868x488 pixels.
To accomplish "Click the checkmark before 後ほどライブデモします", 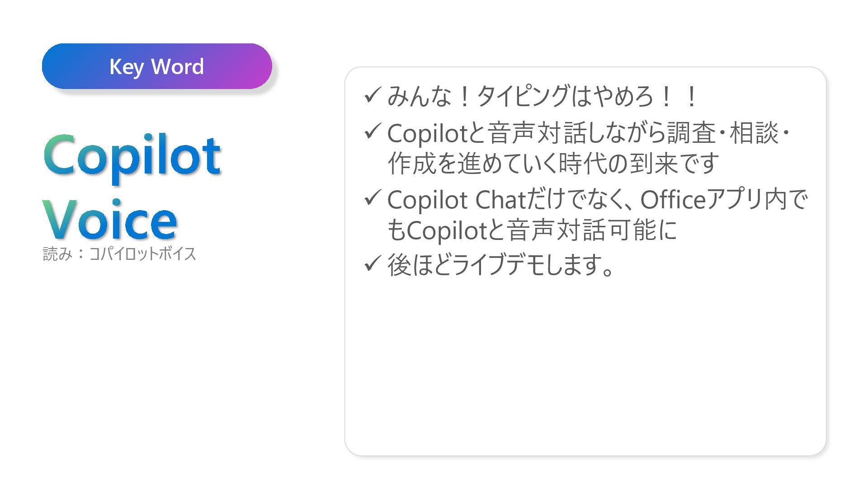I will (x=372, y=263).
